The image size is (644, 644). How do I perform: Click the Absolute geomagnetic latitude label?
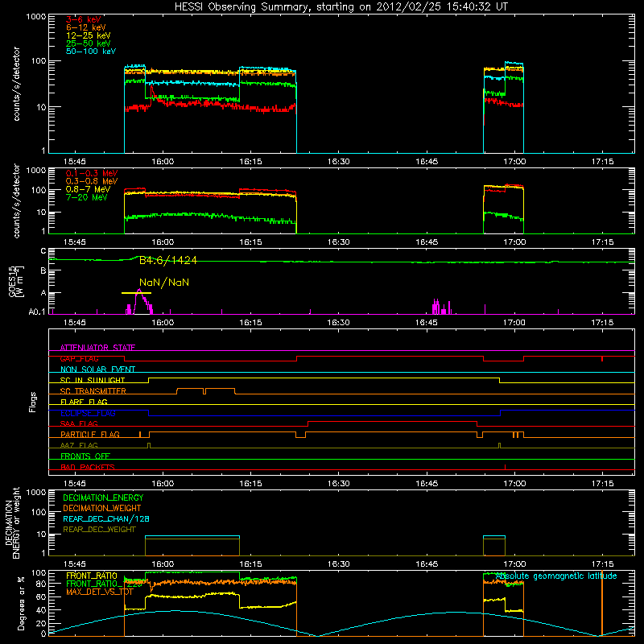coord(556,576)
